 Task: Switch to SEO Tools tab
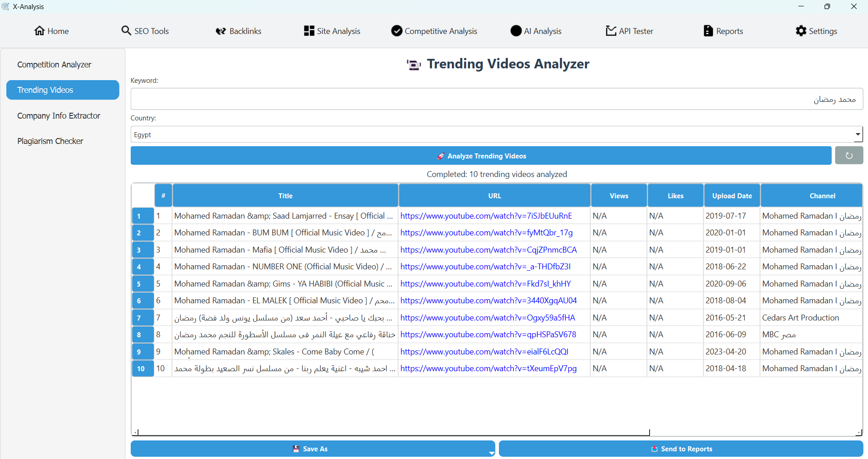(145, 31)
